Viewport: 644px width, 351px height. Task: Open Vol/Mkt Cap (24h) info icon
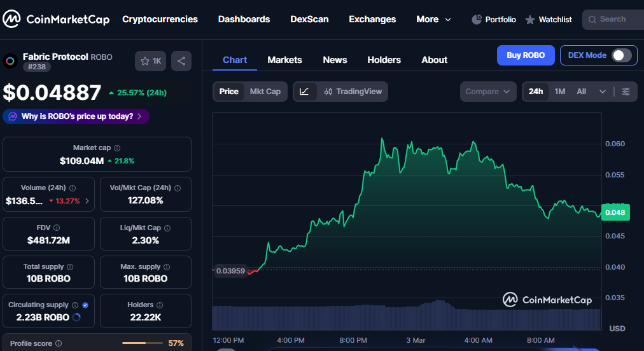point(178,188)
